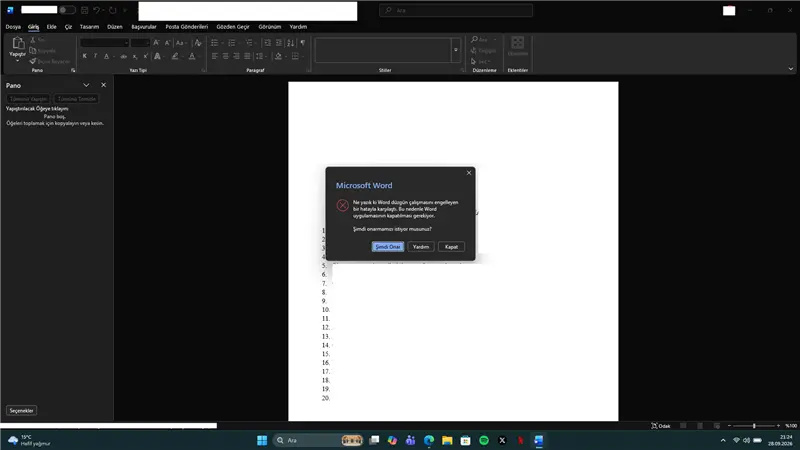Click the save icon in title bar
Viewport: 800px width, 450px height.
point(85,10)
